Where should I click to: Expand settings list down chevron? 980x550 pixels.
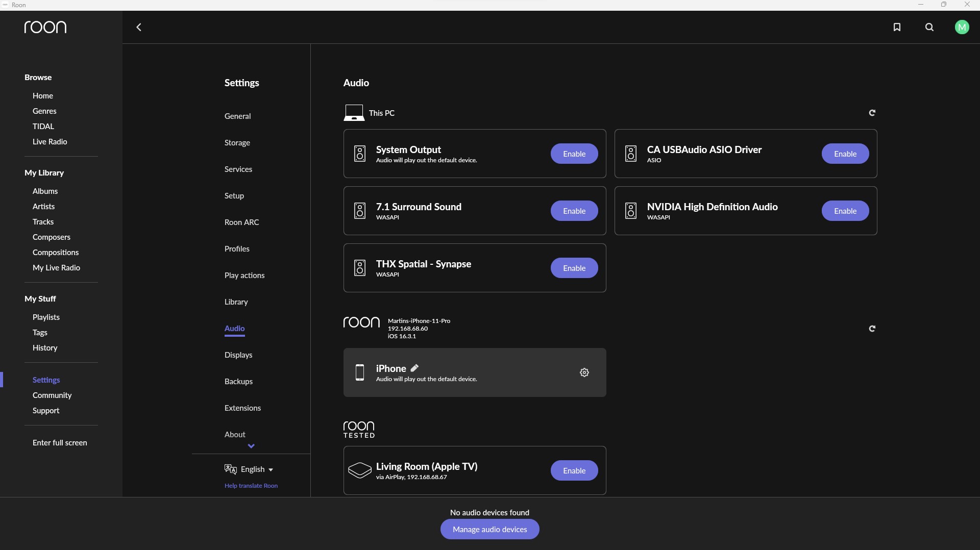pos(251,446)
